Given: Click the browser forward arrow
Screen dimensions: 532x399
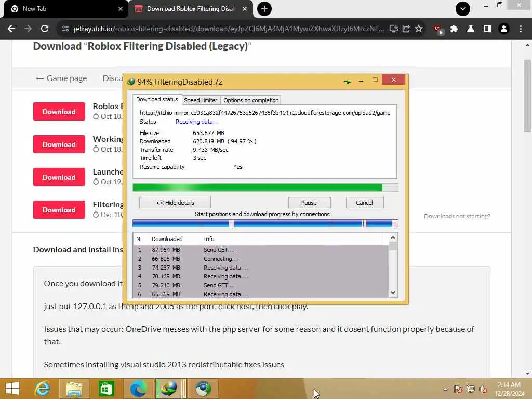Looking at the screenshot, I should tap(28, 29).
